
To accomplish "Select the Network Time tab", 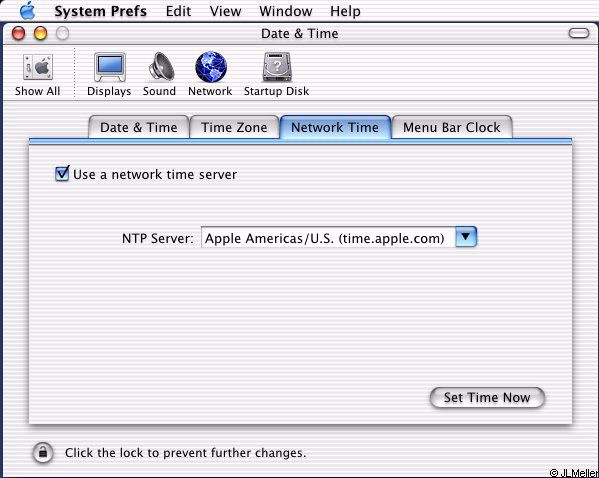I will click(x=335, y=127).
